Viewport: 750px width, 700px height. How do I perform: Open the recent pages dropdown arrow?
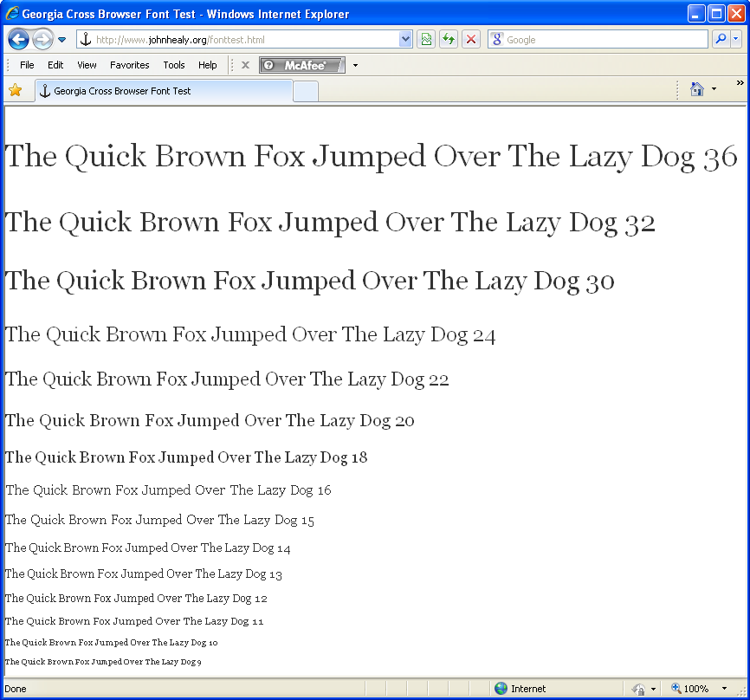[61, 40]
